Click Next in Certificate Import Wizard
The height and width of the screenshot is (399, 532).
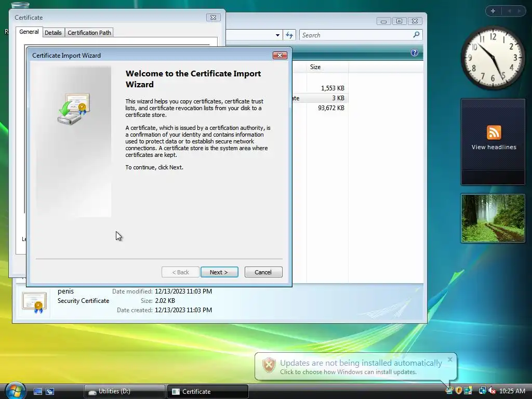coord(219,272)
